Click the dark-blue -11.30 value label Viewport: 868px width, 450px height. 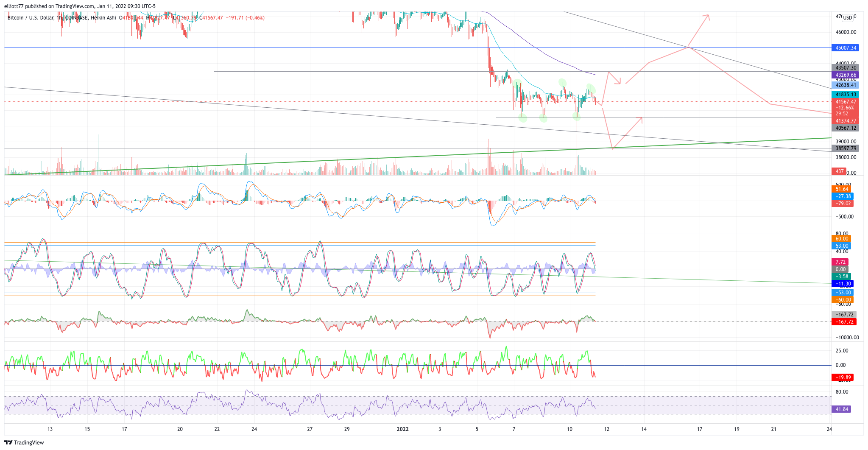coord(843,284)
